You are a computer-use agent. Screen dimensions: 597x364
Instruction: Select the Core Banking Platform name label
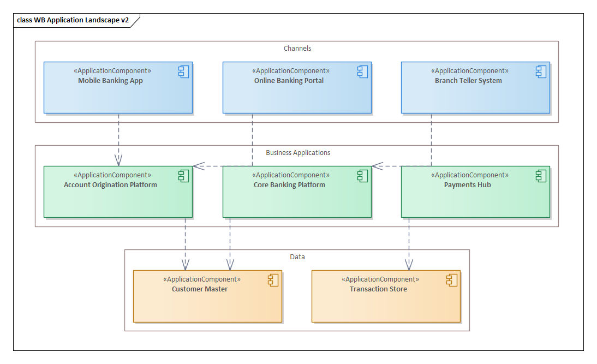289,185
